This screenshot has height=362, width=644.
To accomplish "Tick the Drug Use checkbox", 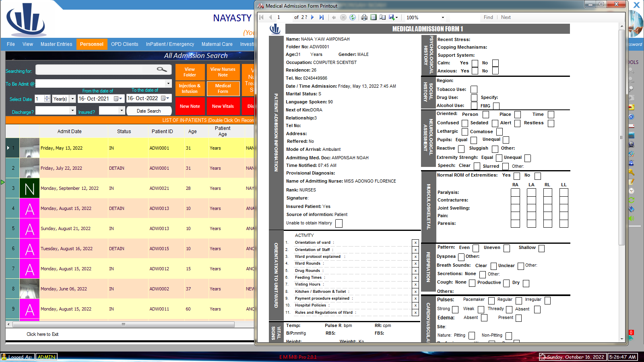I will (474, 98).
